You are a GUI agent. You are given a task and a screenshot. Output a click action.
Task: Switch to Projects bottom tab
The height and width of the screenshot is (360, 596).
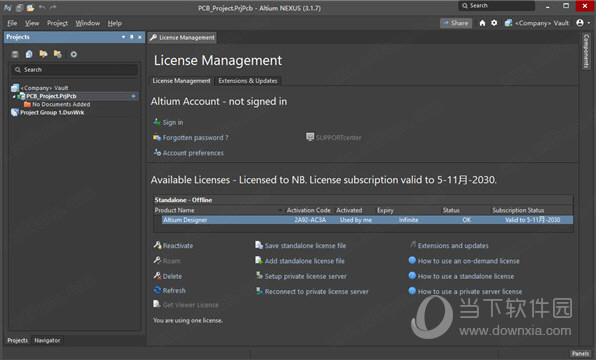pyautogui.click(x=17, y=340)
